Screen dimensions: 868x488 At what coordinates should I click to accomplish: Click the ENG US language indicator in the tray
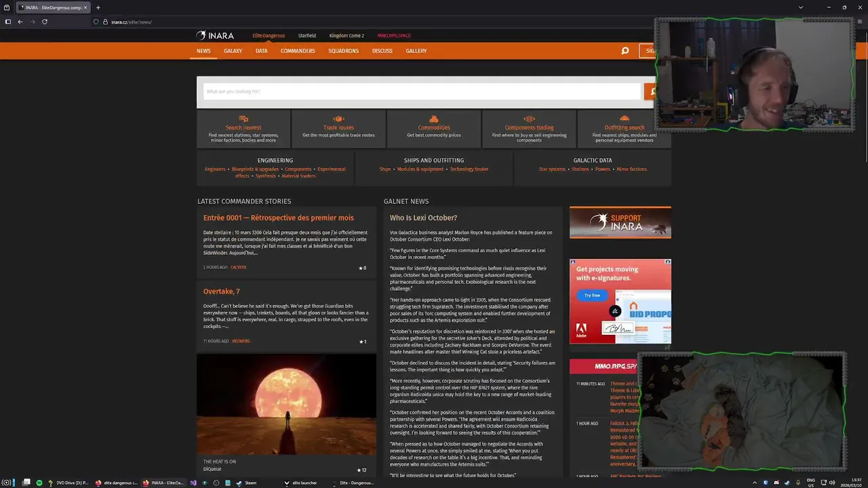811,483
